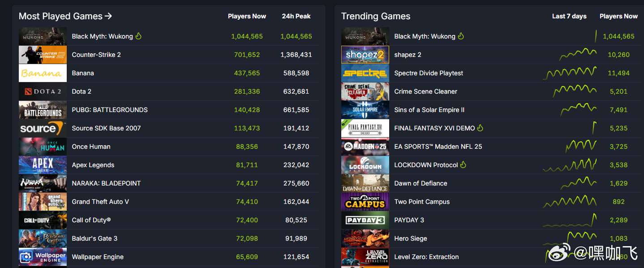Click the Players Now header in Trending Games
644x268 pixels.
click(618, 16)
